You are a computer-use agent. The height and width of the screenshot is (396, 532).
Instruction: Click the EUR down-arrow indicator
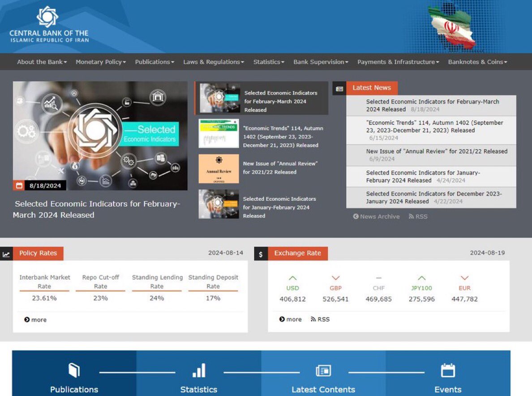click(x=464, y=278)
